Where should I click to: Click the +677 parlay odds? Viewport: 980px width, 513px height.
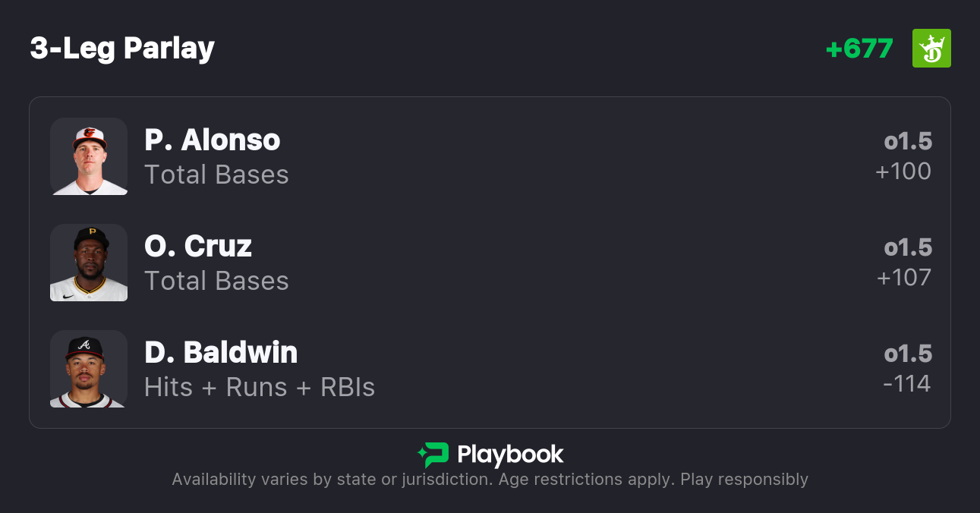(859, 49)
